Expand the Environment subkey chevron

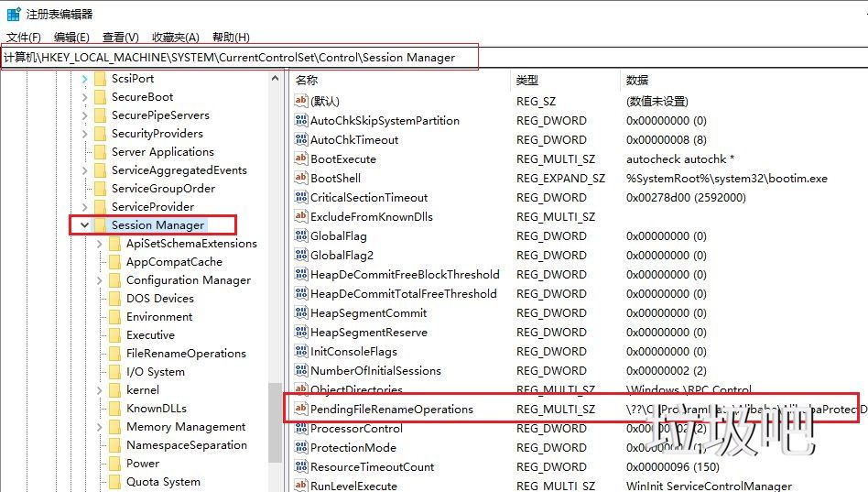100,317
